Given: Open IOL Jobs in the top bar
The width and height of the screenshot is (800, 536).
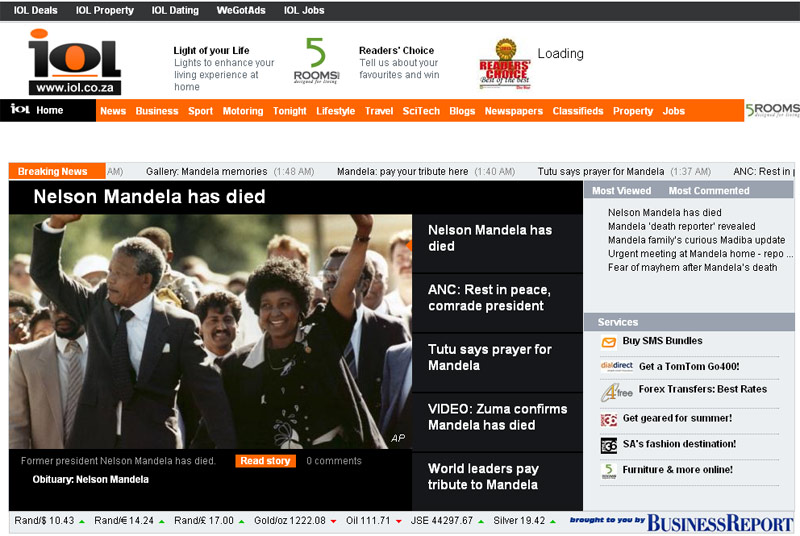Looking at the screenshot, I should [304, 10].
